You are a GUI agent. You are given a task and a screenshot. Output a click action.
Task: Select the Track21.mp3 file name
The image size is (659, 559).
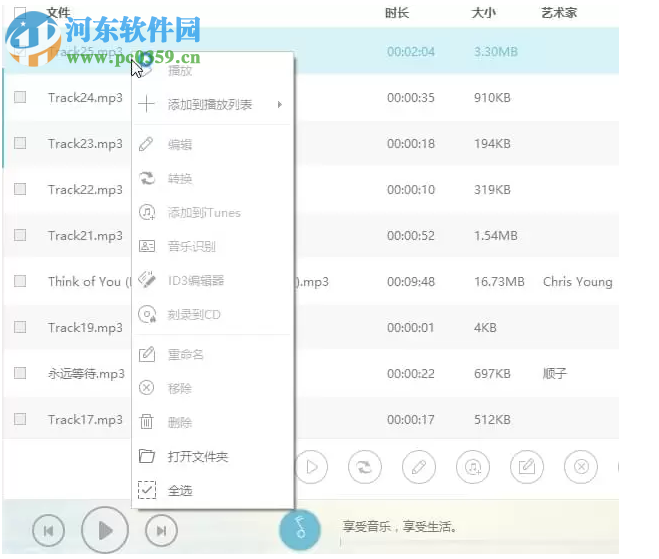tap(85, 236)
